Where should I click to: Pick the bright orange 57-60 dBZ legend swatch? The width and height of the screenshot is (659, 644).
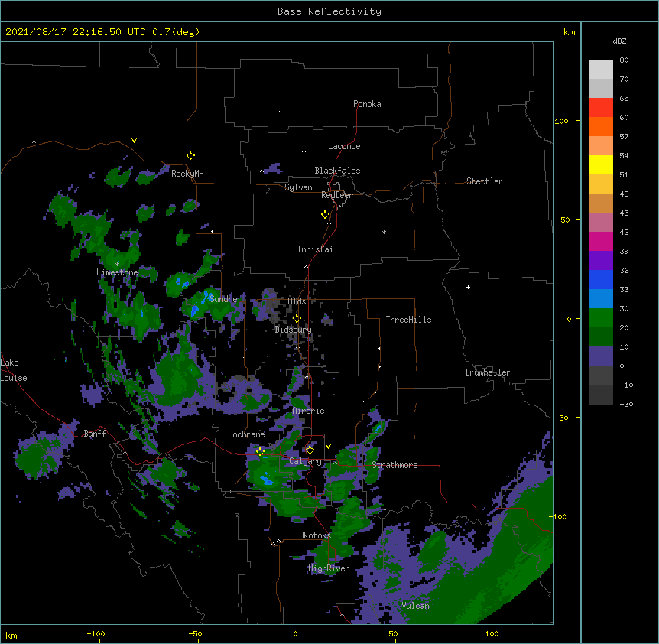601,126
